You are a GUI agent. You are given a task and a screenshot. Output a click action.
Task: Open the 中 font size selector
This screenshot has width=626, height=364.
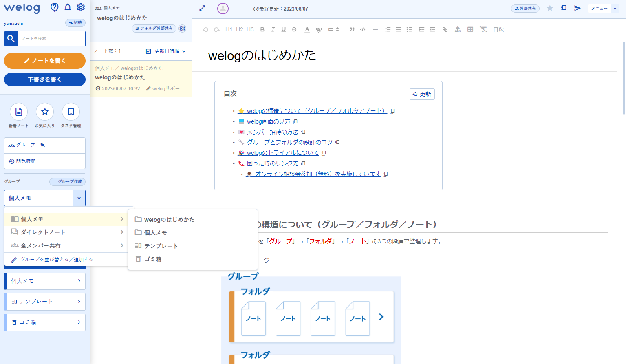click(333, 29)
